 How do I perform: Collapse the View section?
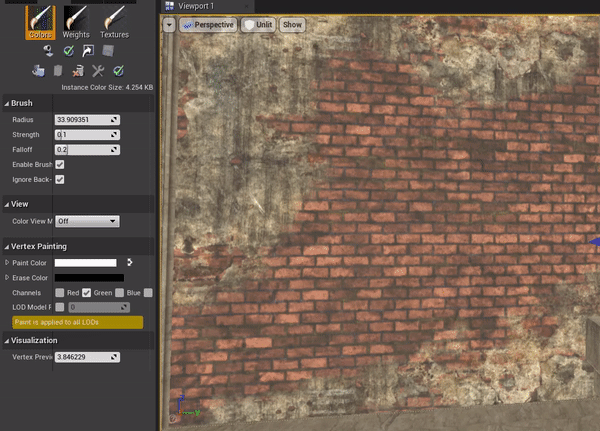tap(7, 204)
